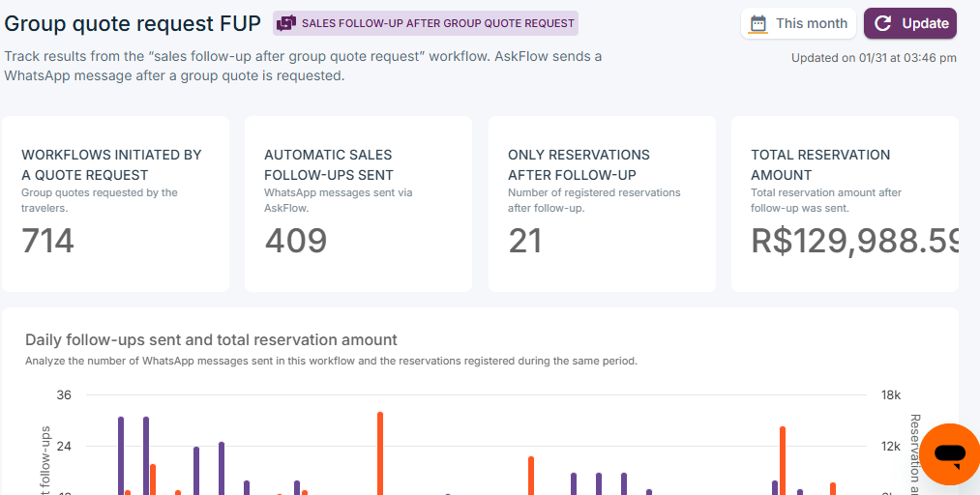The width and height of the screenshot is (980, 495).
Task: Open the This month date range dropdown
Action: (x=798, y=24)
